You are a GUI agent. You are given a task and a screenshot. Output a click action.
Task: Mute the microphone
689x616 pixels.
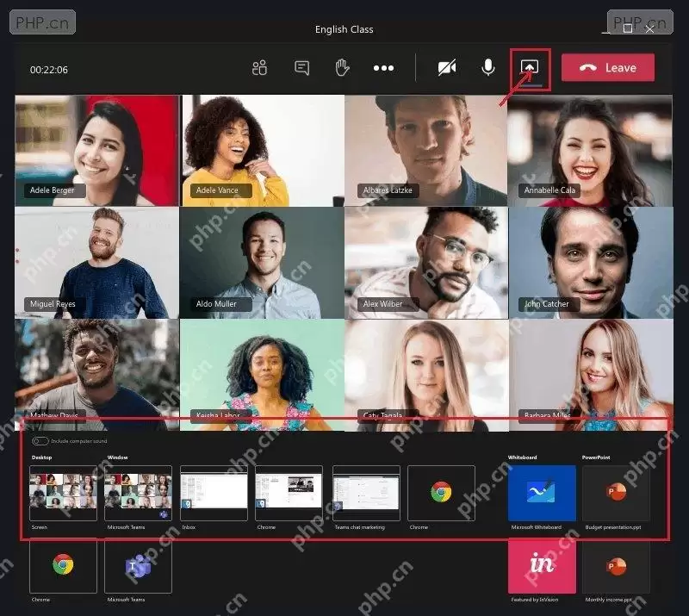coord(488,68)
